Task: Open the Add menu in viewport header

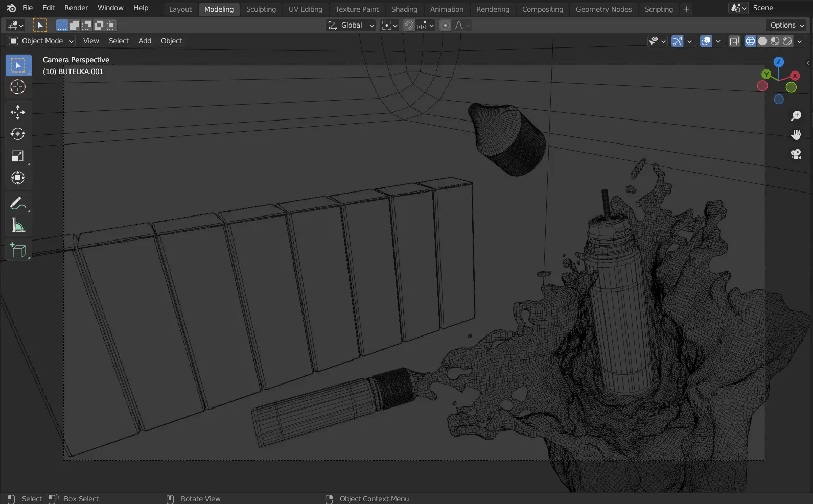Action: click(x=145, y=41)
